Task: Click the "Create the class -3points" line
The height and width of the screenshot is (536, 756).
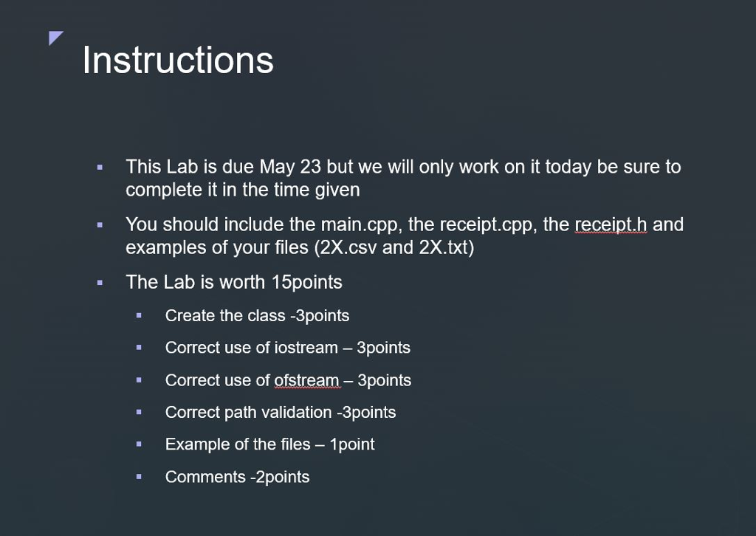Action: coord(257,316)
